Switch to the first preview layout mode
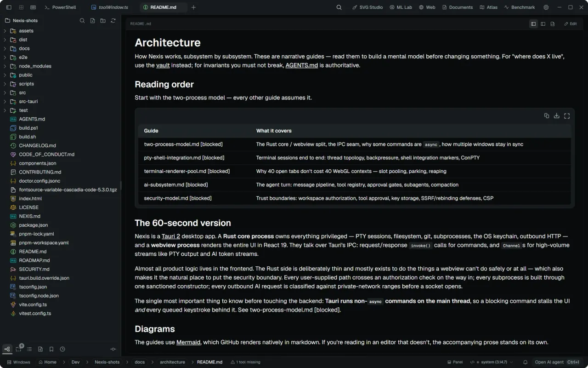The image size is (588, 368). (x=533, y=24)
